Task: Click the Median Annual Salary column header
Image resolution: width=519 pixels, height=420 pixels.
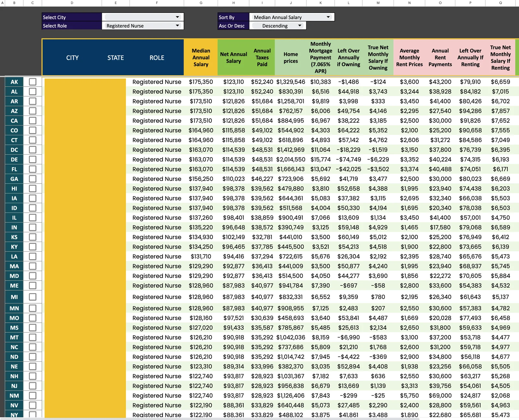Action: click(x=201, y=57)
